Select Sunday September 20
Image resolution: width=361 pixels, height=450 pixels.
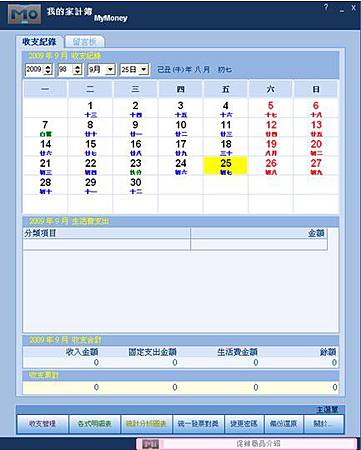(316, 147)
